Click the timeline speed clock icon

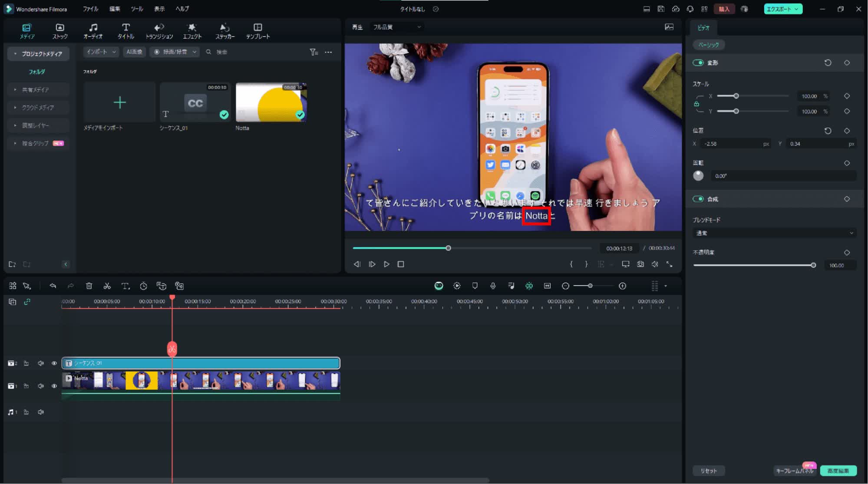(143, 286)
